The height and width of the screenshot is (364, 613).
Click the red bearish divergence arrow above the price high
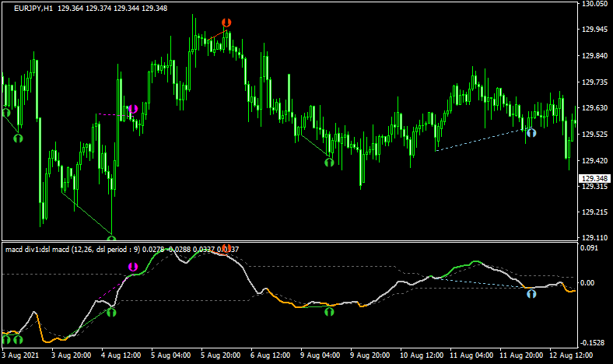(226, 23)
